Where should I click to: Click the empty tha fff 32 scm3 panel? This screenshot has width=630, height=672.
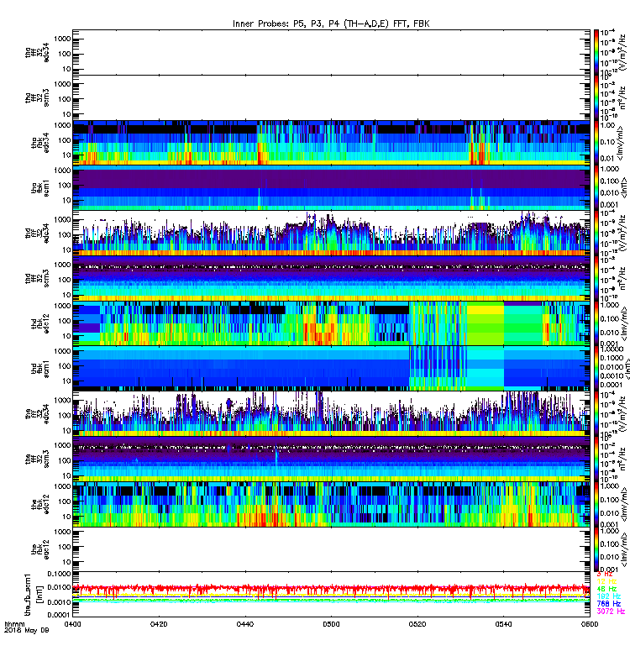tap(331, 97)
